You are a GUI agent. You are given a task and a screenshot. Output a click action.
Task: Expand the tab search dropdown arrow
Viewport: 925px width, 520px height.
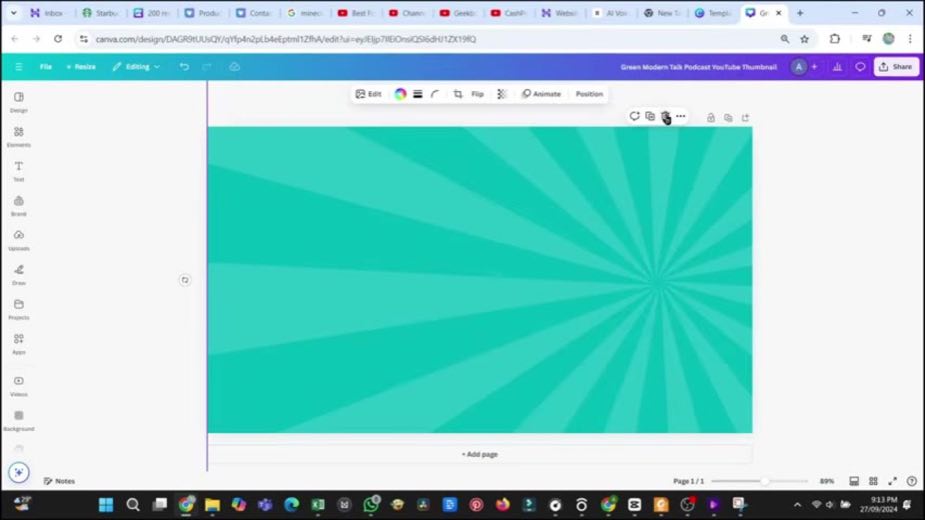(13, 12)
